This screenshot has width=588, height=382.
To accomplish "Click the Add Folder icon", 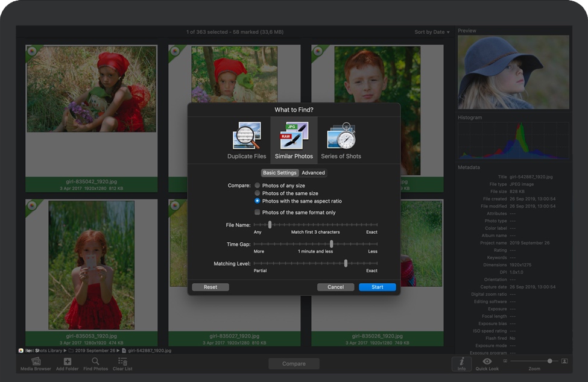I will pos(66,362).
